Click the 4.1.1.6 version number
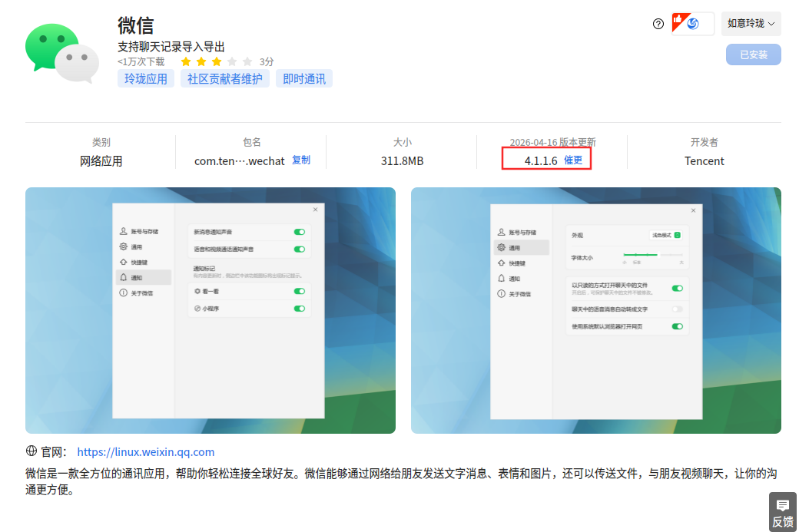Screen dimensions: 799x532 [541, 161]
